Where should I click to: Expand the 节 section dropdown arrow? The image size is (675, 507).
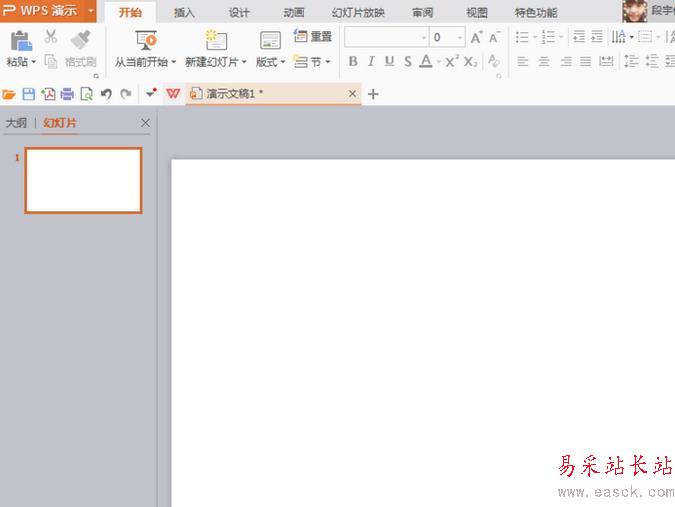click(x=328, y=62)
